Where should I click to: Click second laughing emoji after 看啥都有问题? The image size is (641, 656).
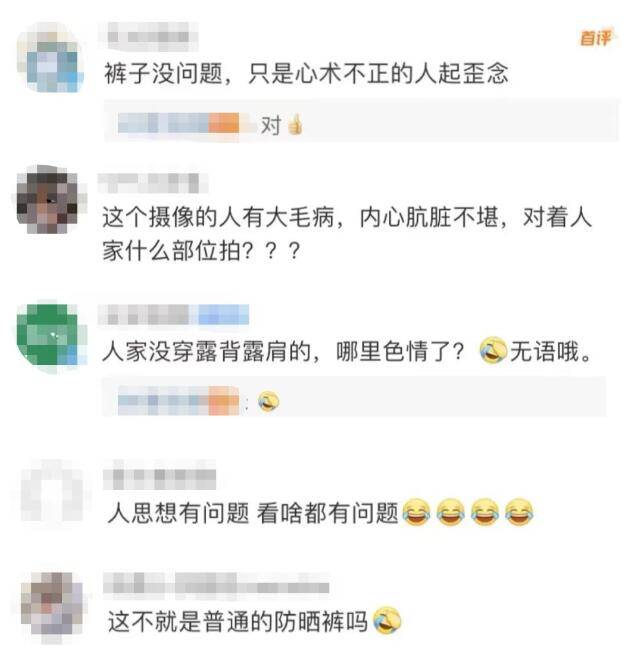[450, 511]
